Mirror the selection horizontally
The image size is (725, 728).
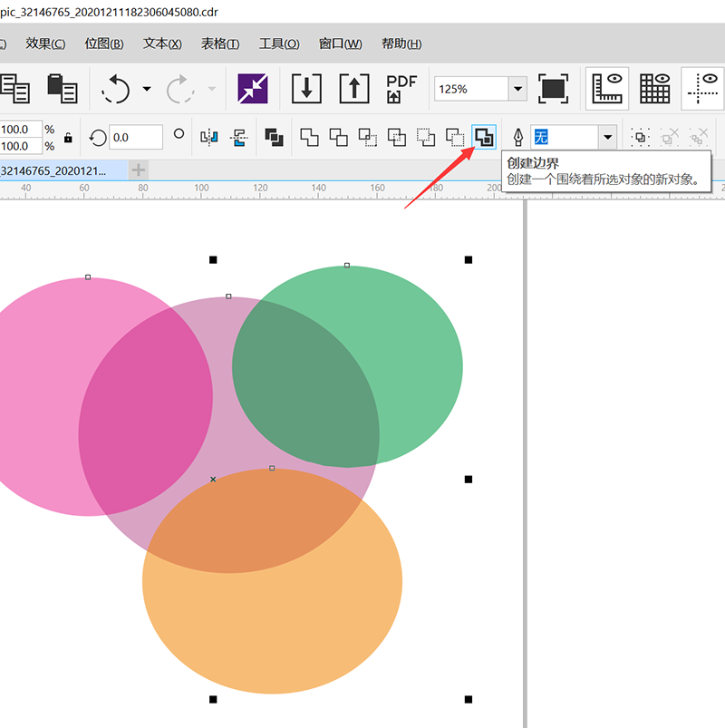point(209,137)
